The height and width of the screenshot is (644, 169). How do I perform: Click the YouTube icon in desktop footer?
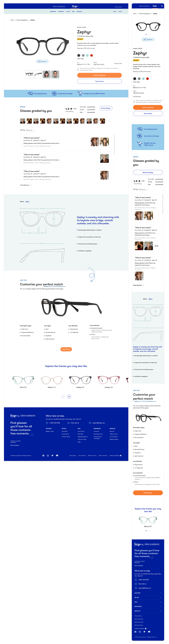(x=57, y=455)
